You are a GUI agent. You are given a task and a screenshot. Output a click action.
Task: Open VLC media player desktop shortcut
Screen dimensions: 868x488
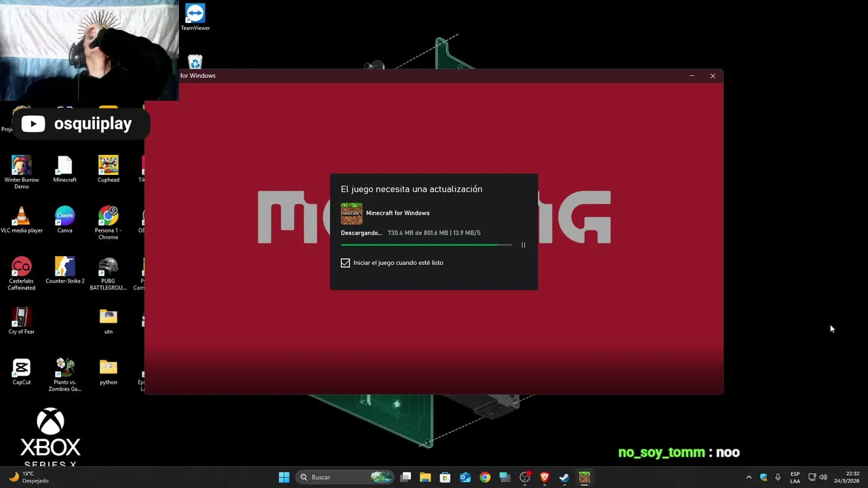(x=22, y=220)
